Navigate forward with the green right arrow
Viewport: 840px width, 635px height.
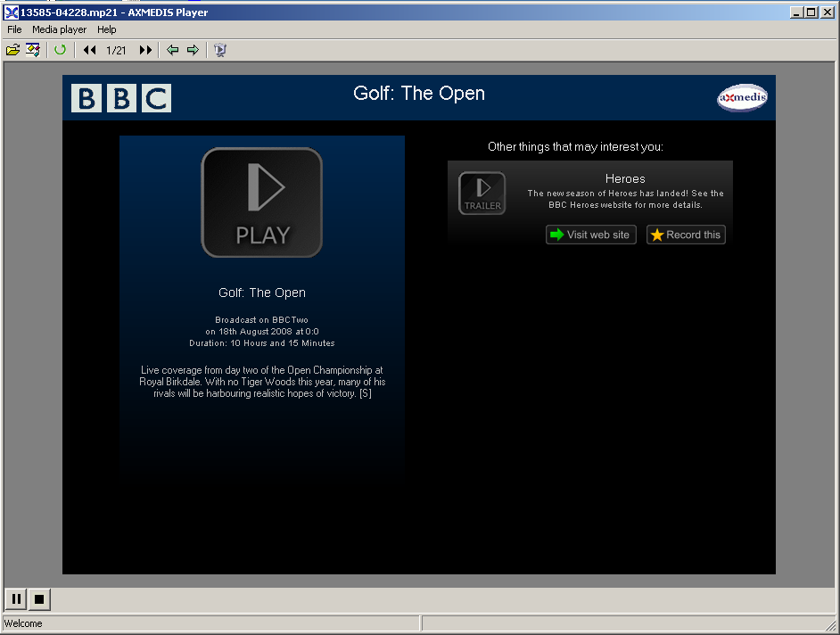[x=193, y=50]
